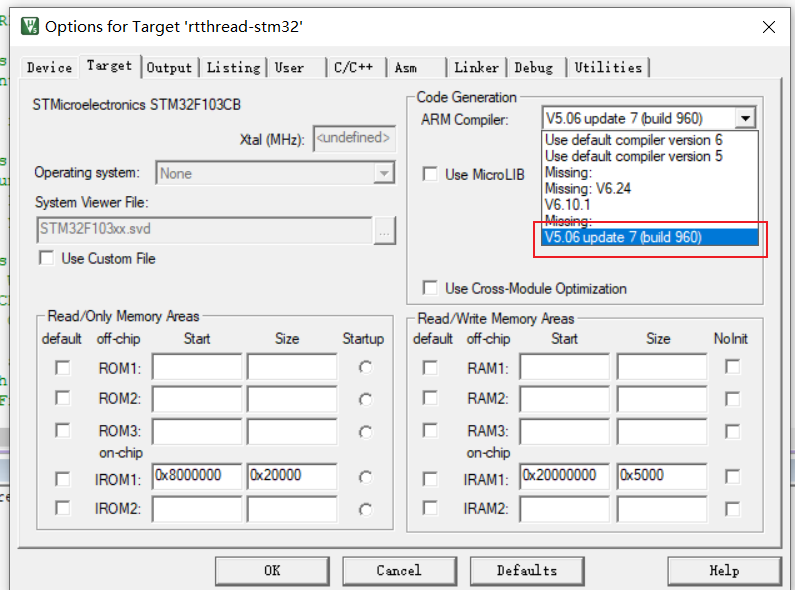Screen dimensions: 795x590
Task: Toggle the IRAM2 NoInit checkbox
Action: point(732,509)
